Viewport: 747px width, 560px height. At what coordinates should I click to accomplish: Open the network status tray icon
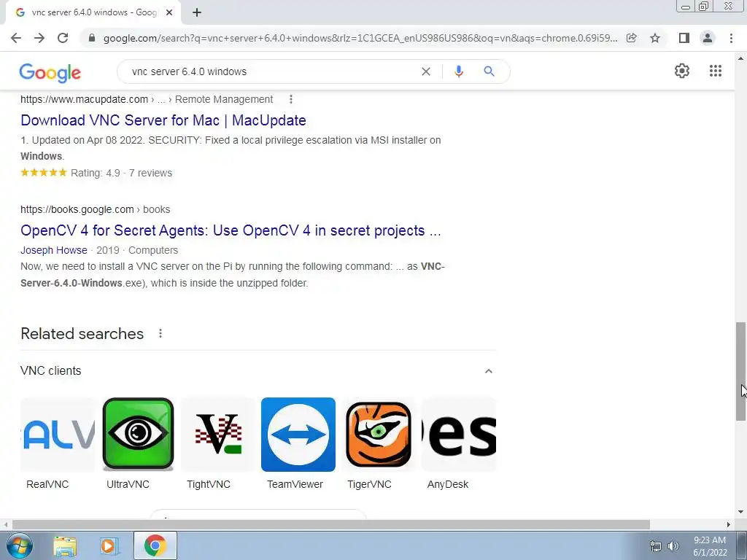click(656, 546)
